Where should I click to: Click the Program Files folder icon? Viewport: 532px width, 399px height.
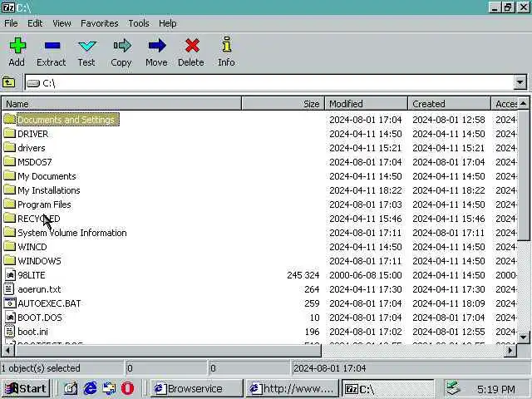[x=10, y=204]
